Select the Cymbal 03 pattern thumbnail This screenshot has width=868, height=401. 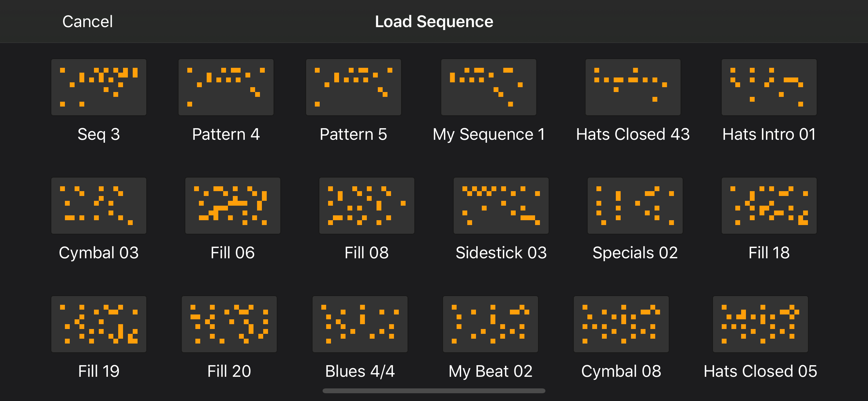coord(99,206)
